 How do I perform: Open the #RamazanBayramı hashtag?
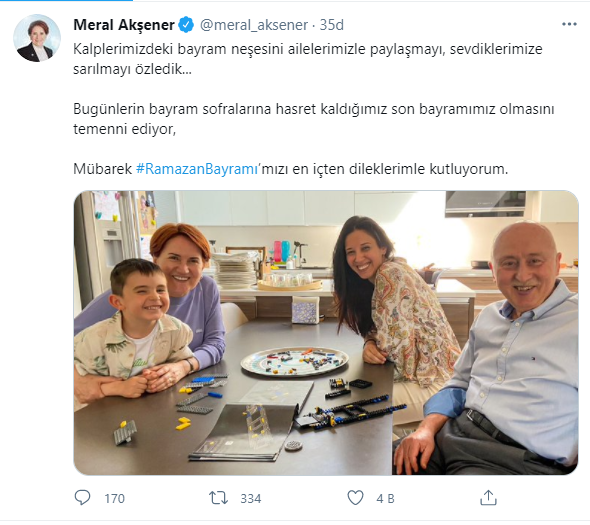(196, 169)
